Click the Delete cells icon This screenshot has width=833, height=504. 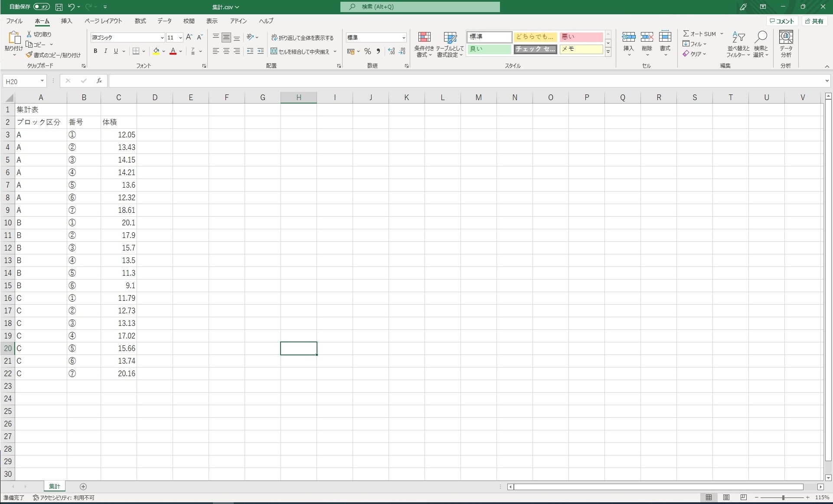(647, 38)
